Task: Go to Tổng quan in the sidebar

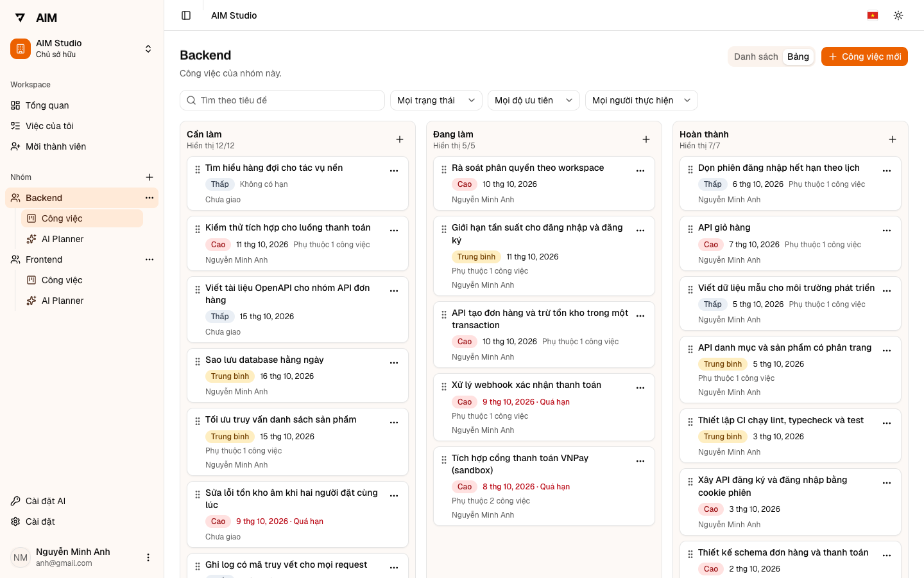Action: pos(82,105)
